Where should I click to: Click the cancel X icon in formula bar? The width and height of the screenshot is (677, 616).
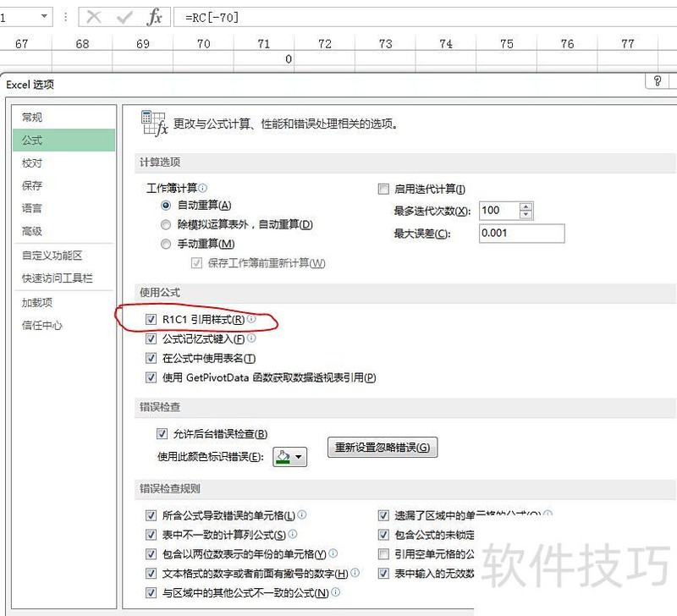95,17
